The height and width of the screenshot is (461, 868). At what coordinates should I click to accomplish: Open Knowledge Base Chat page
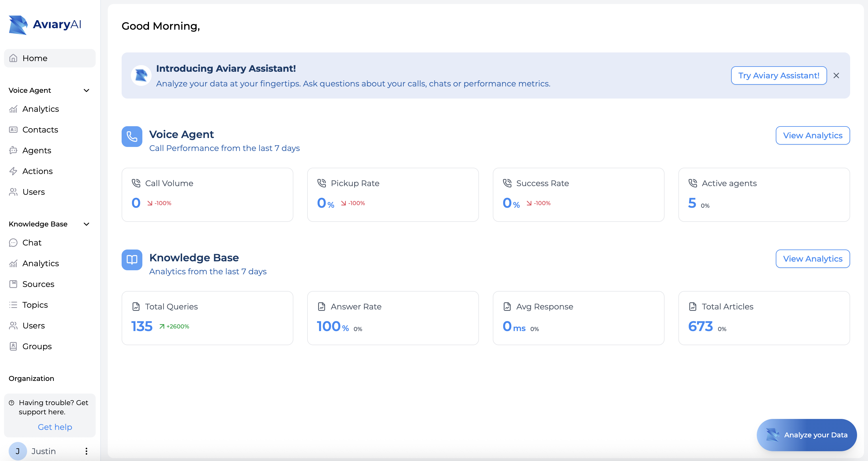(32, 243)
